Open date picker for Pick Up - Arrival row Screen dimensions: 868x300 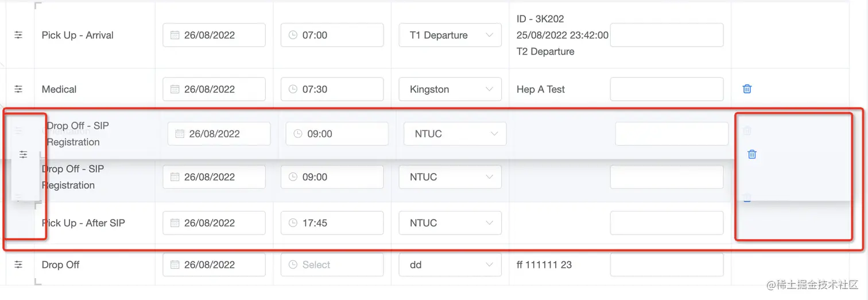click(214, 35)
